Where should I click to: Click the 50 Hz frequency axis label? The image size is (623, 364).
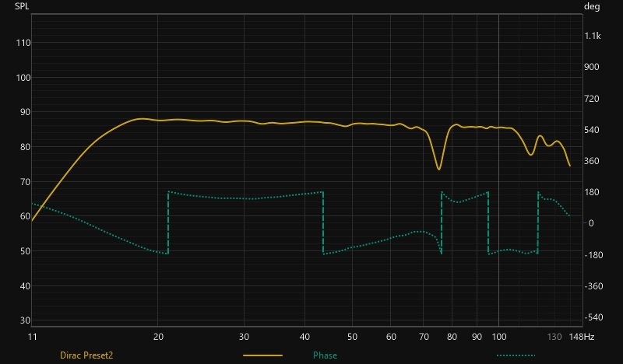pyautogui.click(x=353, y=338)
